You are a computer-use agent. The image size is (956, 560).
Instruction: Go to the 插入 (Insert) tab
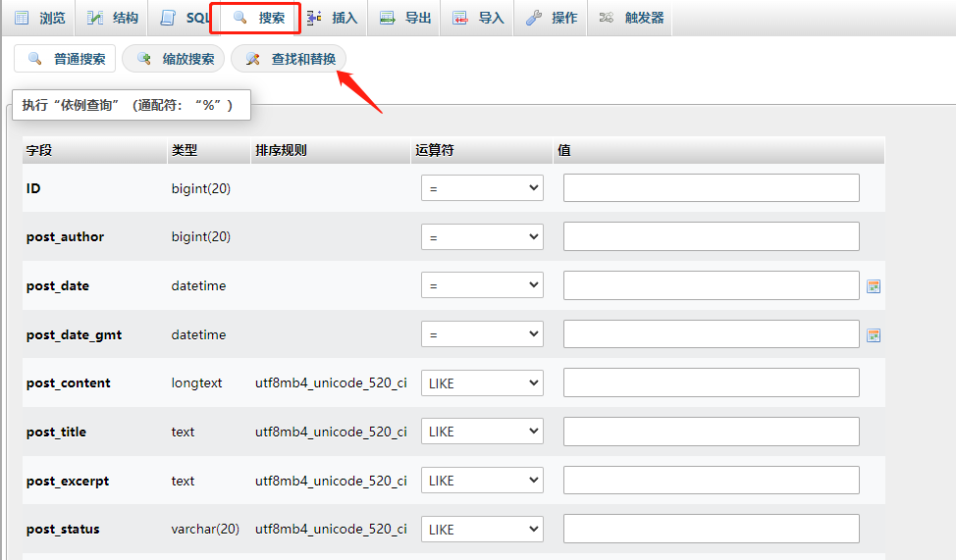coord(333,19)
